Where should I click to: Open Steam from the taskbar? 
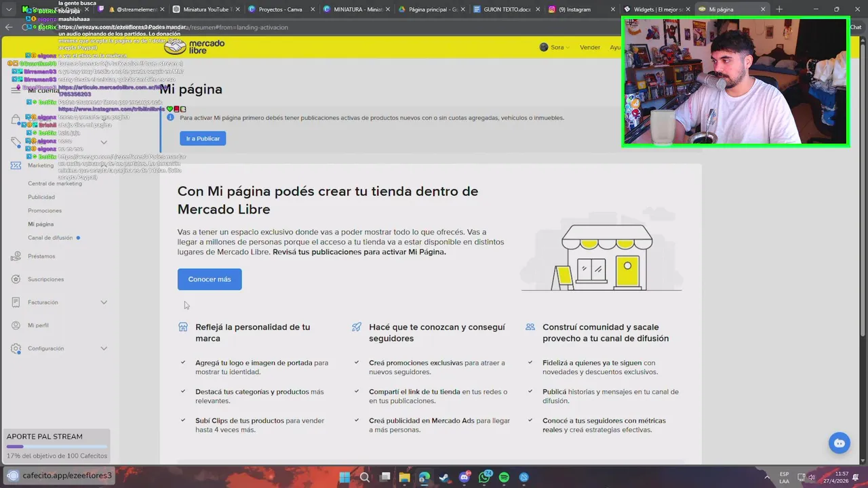click(444, 477)
